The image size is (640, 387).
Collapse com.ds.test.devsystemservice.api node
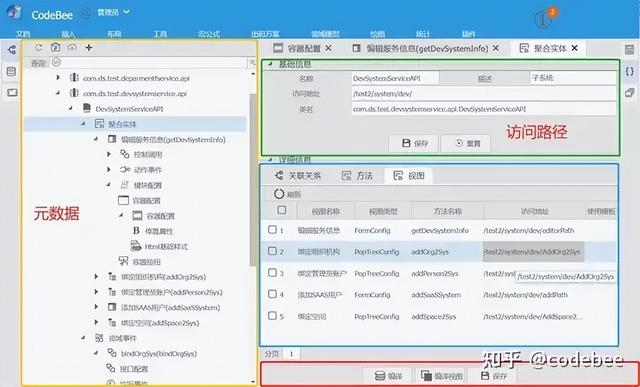point(58,93)
